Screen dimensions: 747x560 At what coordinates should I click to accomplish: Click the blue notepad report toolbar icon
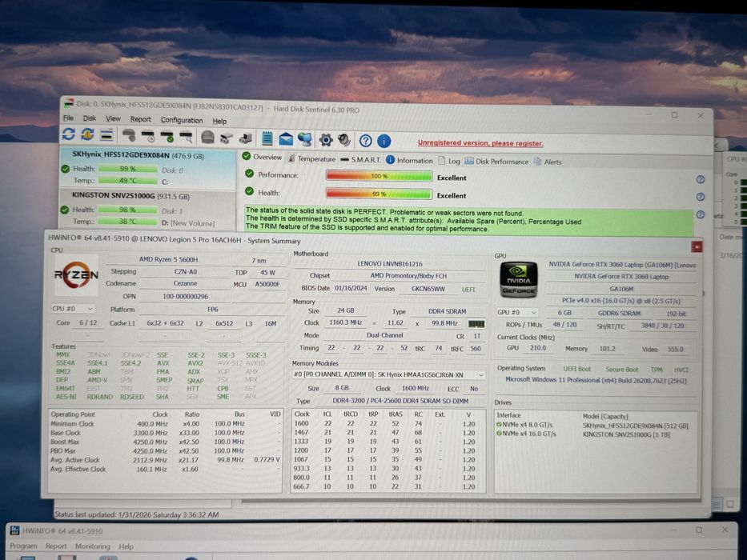(267, 138)
